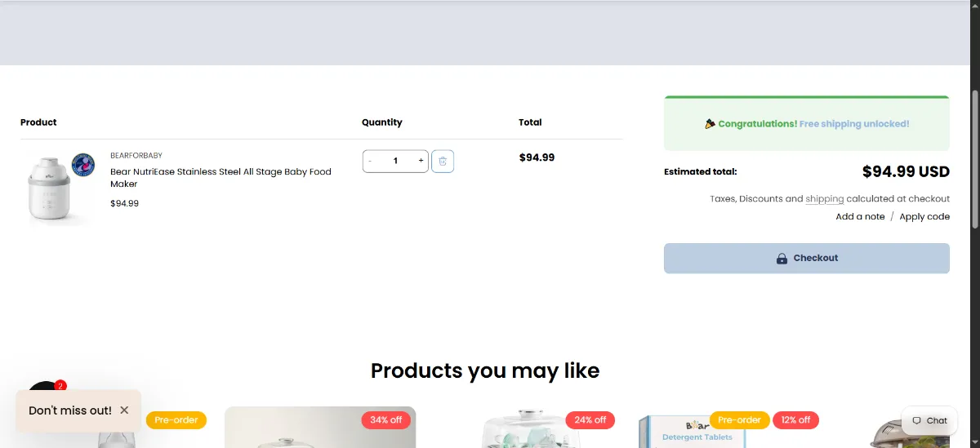
Task: Open the Don't miss out notification
Action: click(70, 410)
